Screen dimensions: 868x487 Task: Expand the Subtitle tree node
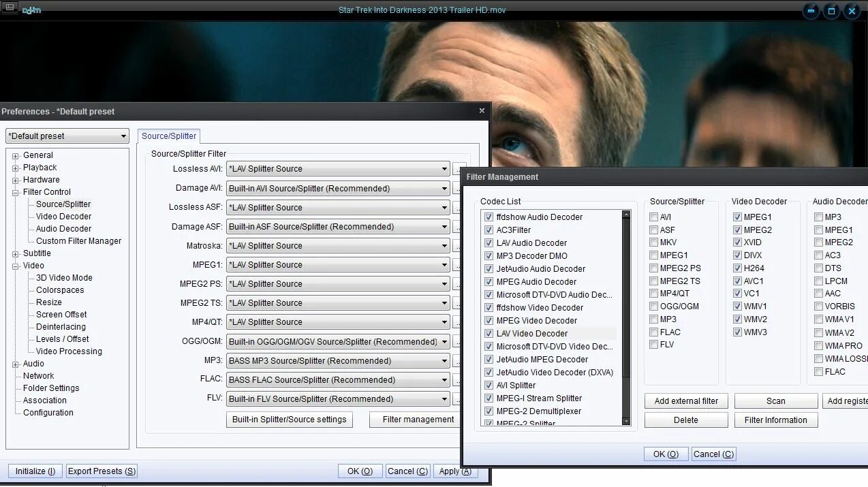click(15, 253)
